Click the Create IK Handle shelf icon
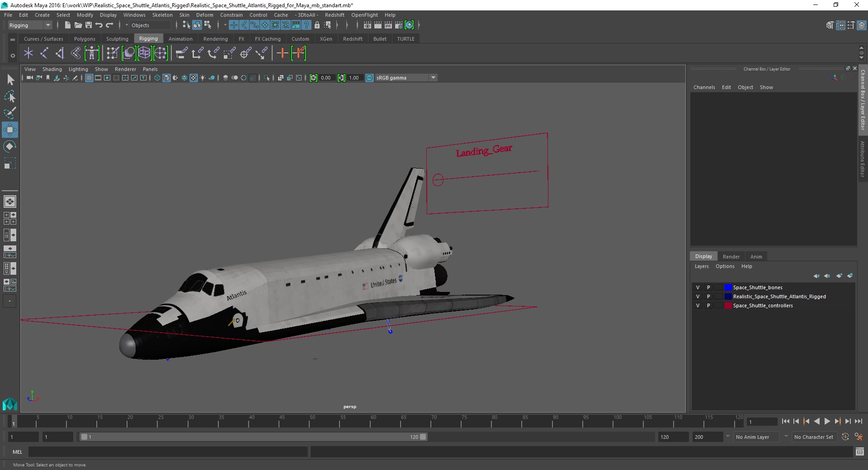The width and height of the screenshot is (868, 470). (x=60, y=53)
